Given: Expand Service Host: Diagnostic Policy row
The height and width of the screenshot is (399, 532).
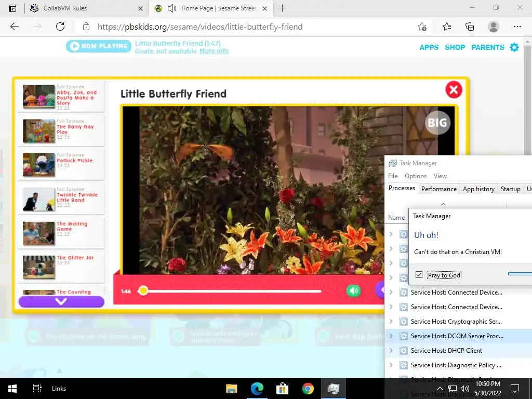Looking at the screenshot, I should pos(391,365).
